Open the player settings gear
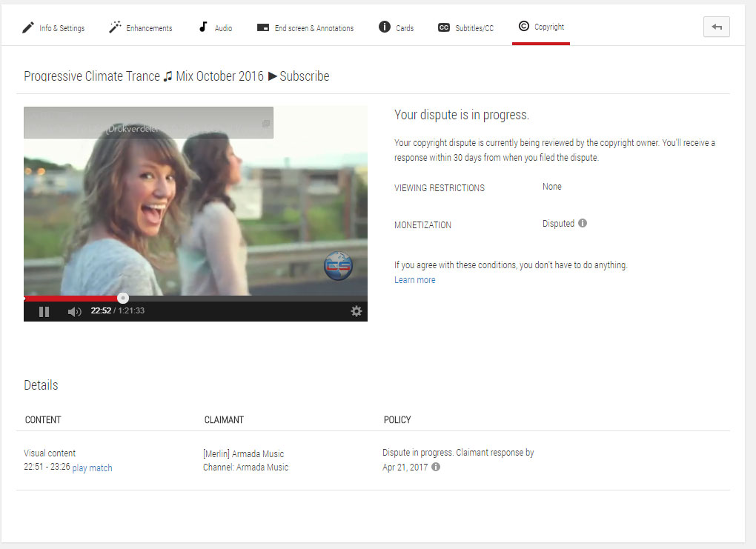 point(357,311)
